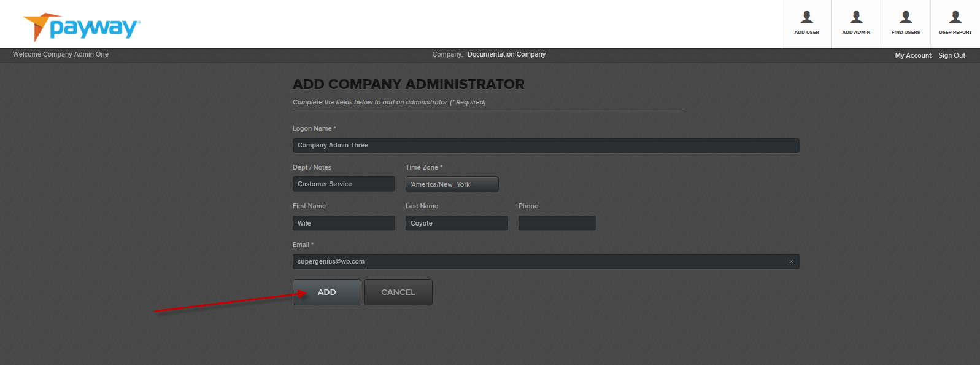Sign Out of the session

click(x=951, y=55)
